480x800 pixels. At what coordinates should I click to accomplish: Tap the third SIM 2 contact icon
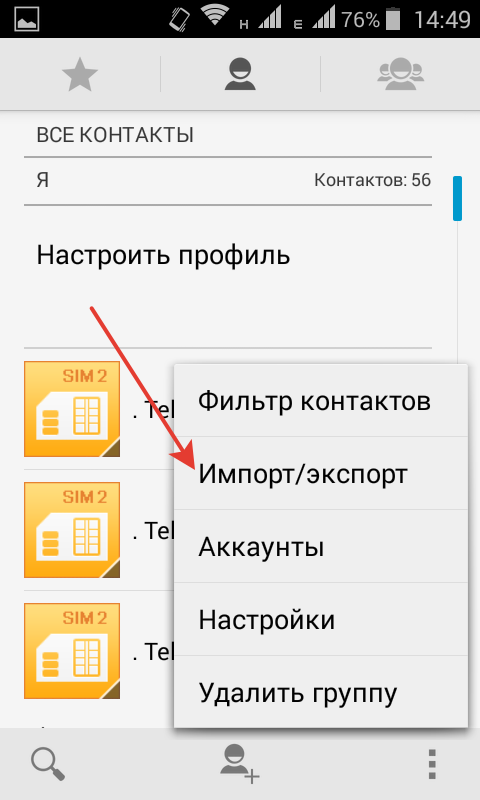point(72,651)
